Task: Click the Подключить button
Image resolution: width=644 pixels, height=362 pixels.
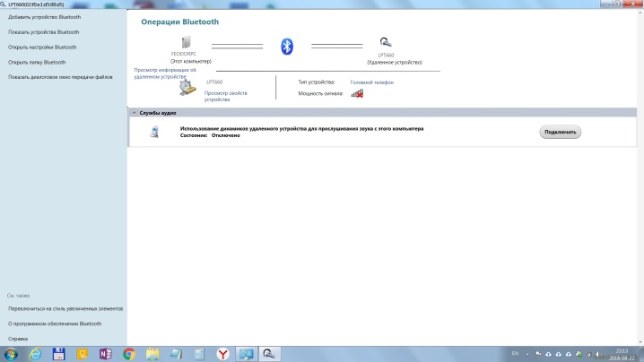Action: (x=560, y=132)
